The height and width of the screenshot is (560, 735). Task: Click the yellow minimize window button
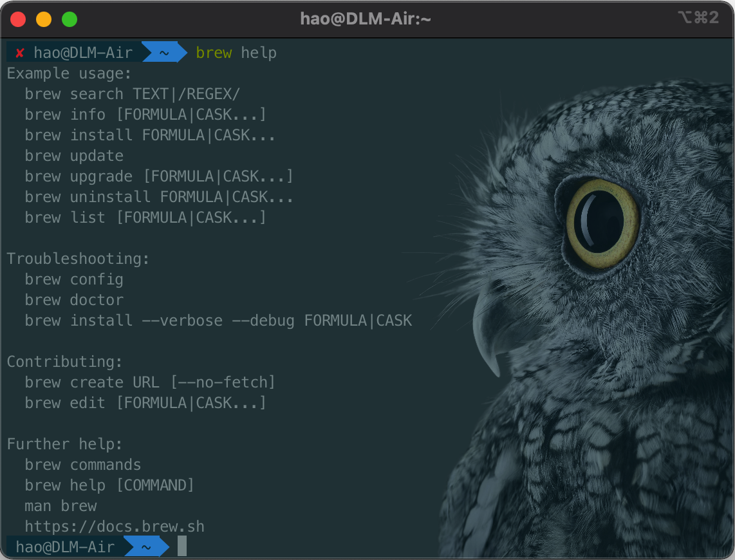[x=44, y=19]
